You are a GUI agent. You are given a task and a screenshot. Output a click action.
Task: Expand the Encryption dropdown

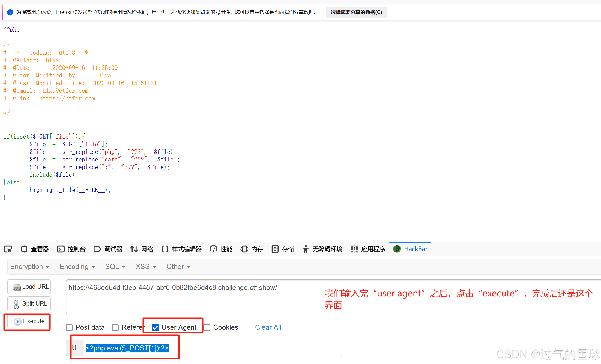pyautogui.click(x=30, y=266)
